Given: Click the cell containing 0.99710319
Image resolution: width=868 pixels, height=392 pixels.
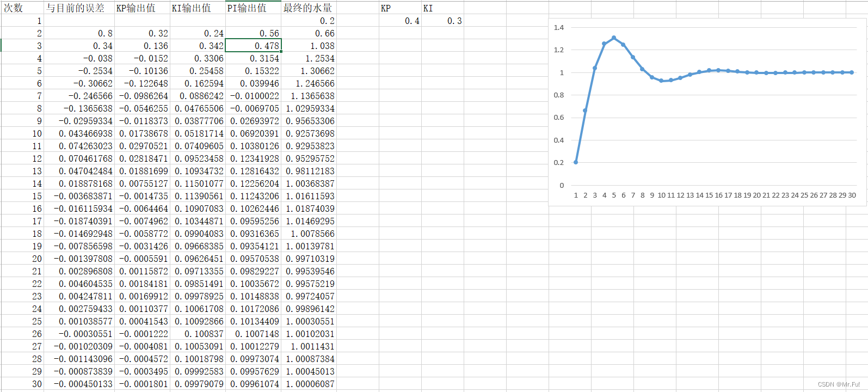Looking at the screenshot, I should point(309,259).
